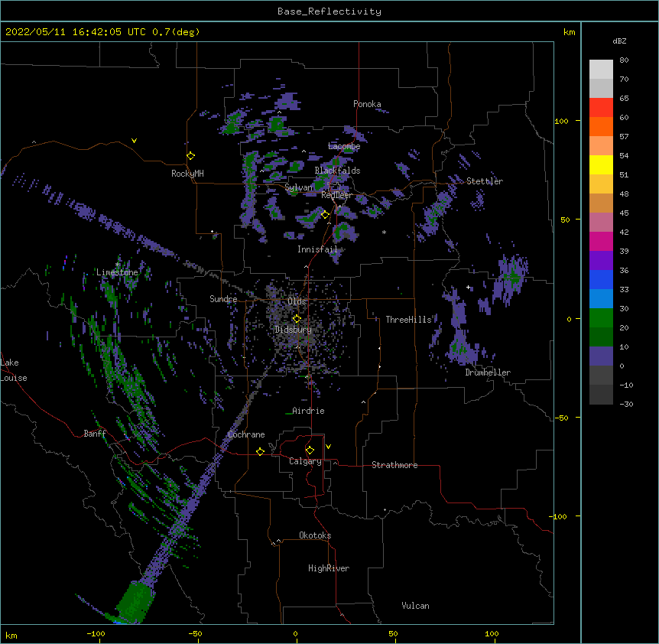Select the yellow diamond marker above the Calgary label
This screenshot has width=659, height=644.
[310, 450]
